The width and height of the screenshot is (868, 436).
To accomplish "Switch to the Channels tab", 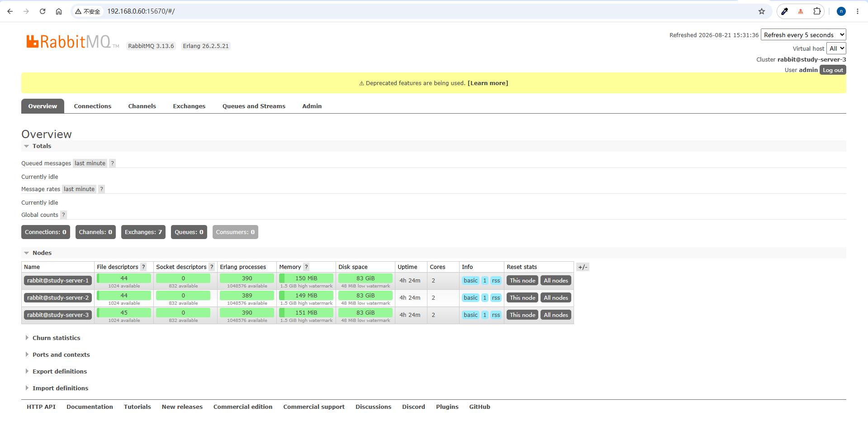I will [x=142, y=106].
